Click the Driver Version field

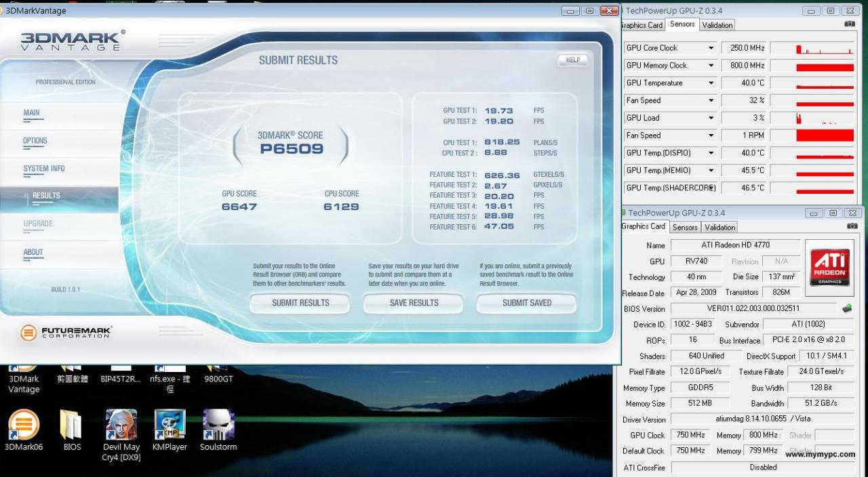pyautogui.click(x=762, y=419)
